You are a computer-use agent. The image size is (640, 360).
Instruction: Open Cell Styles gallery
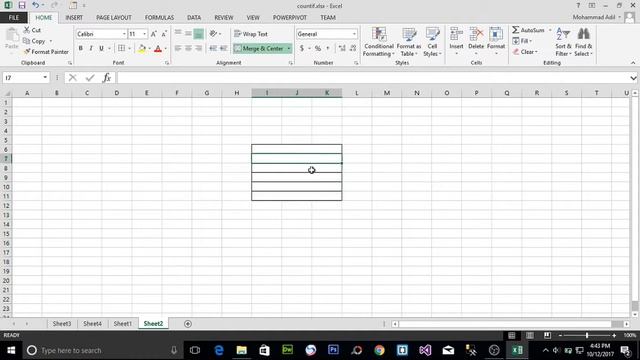[x=432, y=42]
